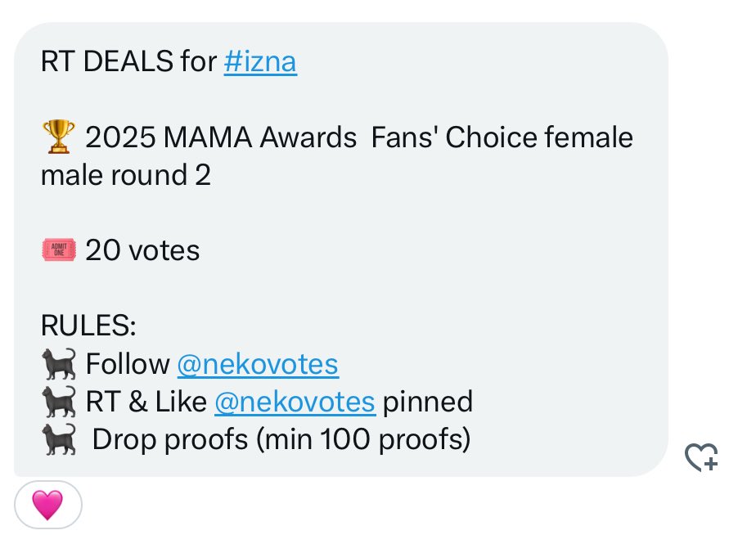The image size is (756, 535).
Task: Open @nekovotes link in the Follow line
Action: (x=257, y=364)
